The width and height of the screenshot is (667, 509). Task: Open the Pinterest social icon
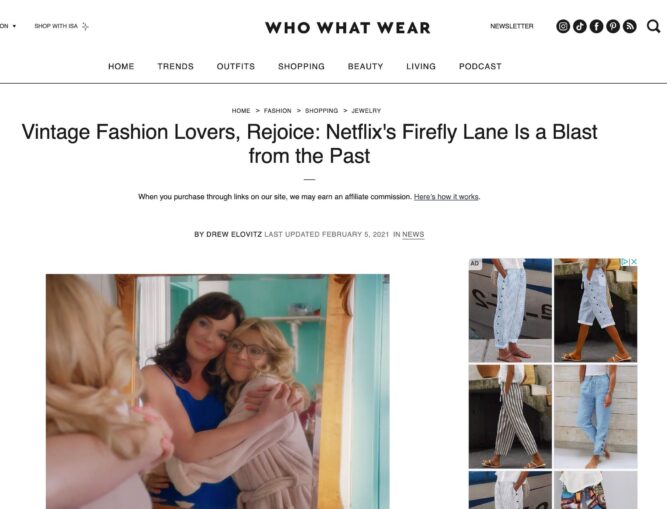pyautogui.click(x=613, y=26)
